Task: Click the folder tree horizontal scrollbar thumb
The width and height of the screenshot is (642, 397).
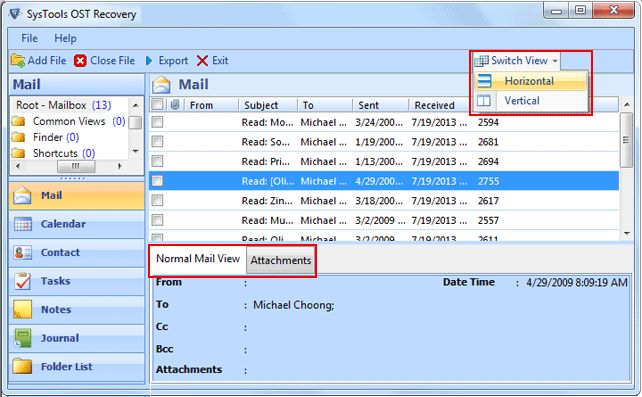Action: (x=76, y=166)
